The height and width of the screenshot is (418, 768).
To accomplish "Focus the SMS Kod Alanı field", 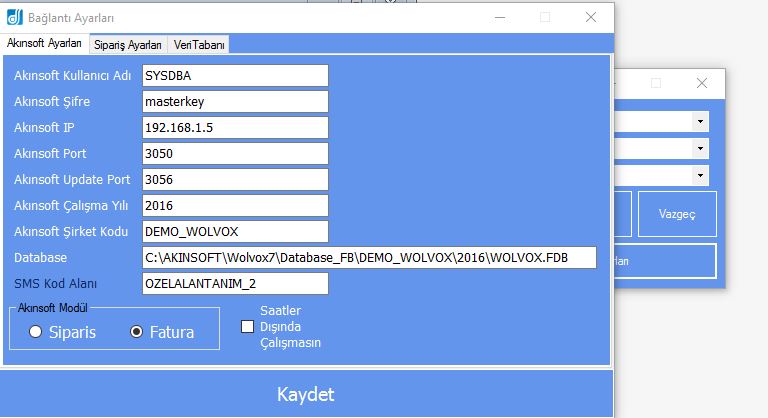I will [235, 284].
